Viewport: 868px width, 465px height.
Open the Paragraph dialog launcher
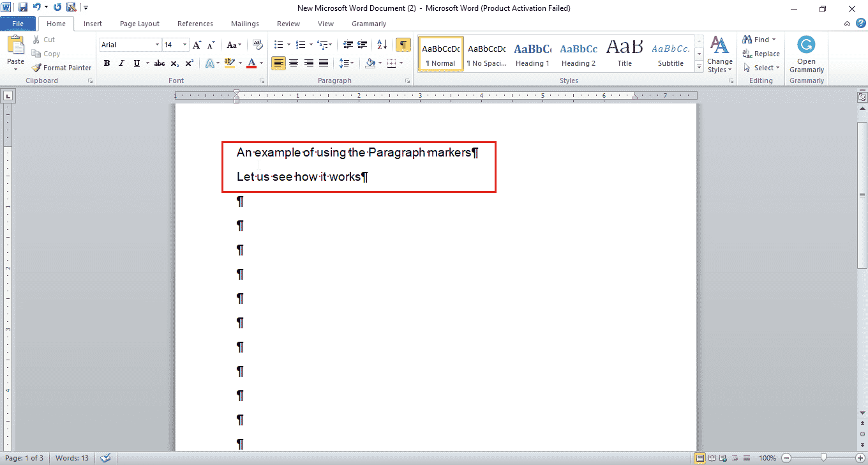coord(408,81)
